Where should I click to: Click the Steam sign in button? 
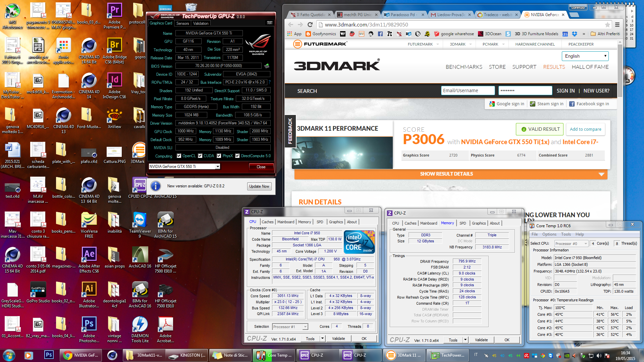pos(547,104)
